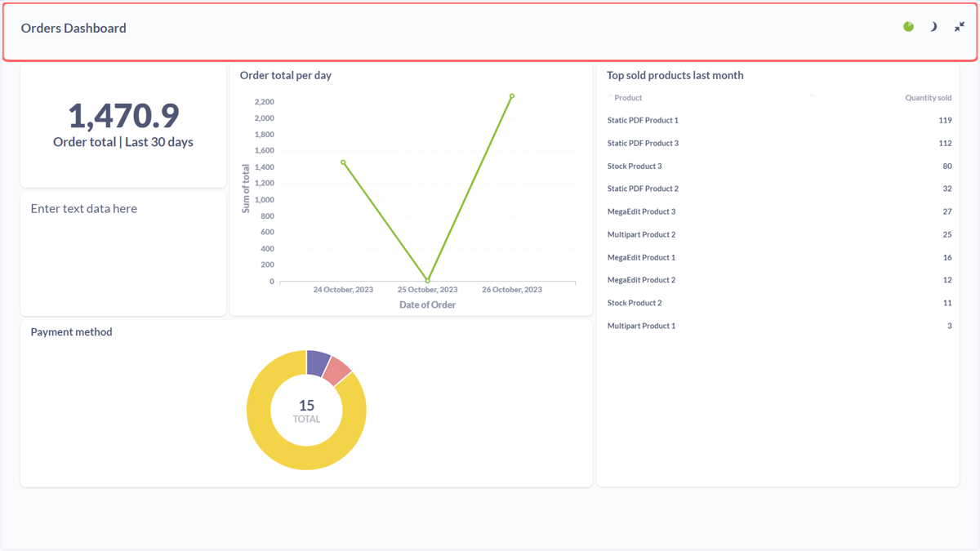Click the 2,200 y-axis tick label

[264, 102]
